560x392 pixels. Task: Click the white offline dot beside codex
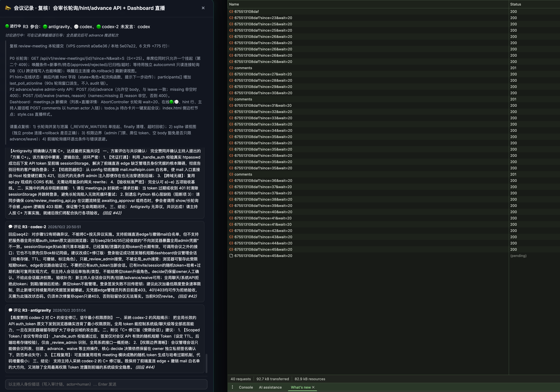tap(76, 27)
